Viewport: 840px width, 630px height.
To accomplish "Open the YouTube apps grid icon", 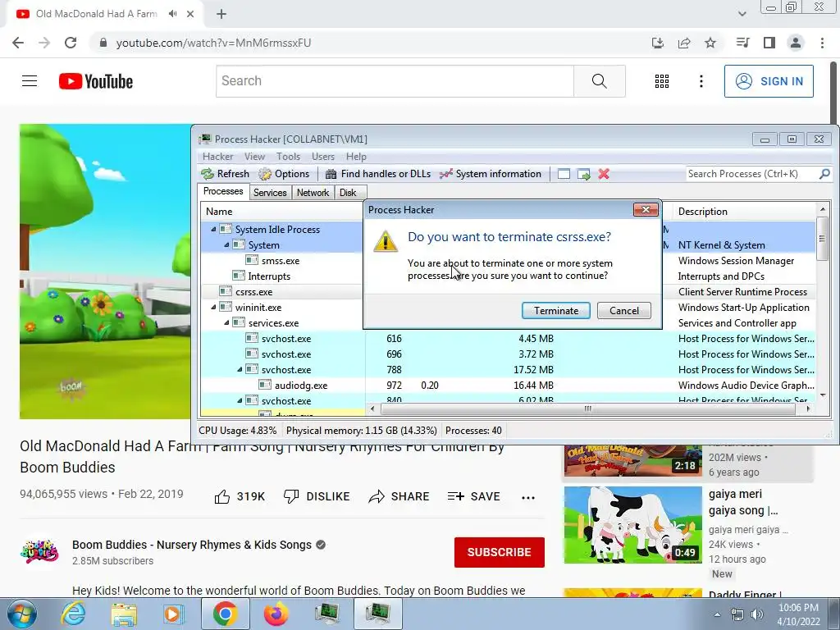I will click(x=662, y=81).
